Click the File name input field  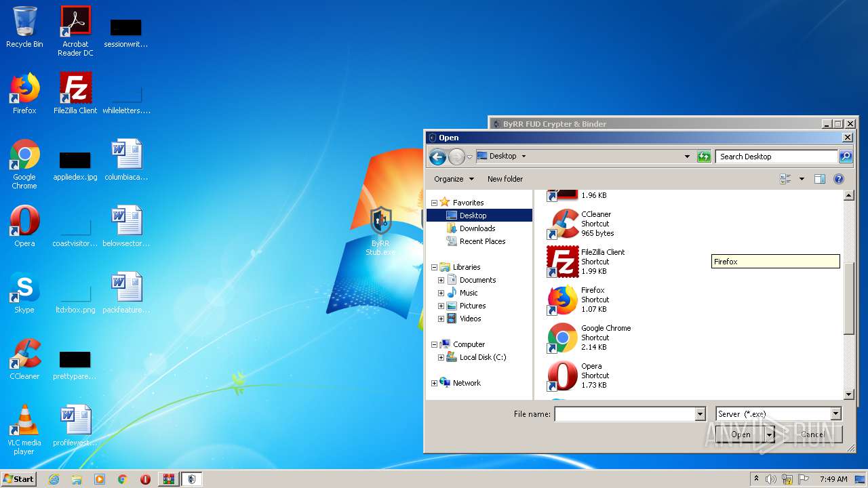(625, 414)
